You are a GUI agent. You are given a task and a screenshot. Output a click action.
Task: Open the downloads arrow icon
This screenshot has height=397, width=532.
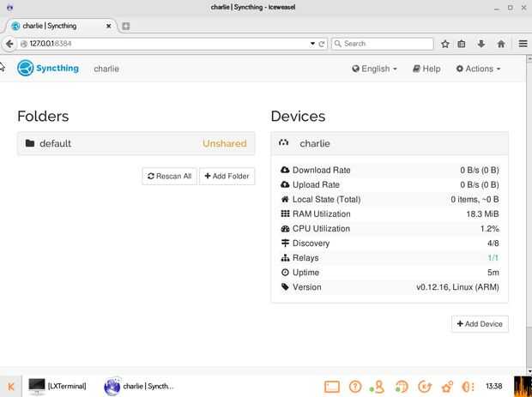[x=481, y=44]
